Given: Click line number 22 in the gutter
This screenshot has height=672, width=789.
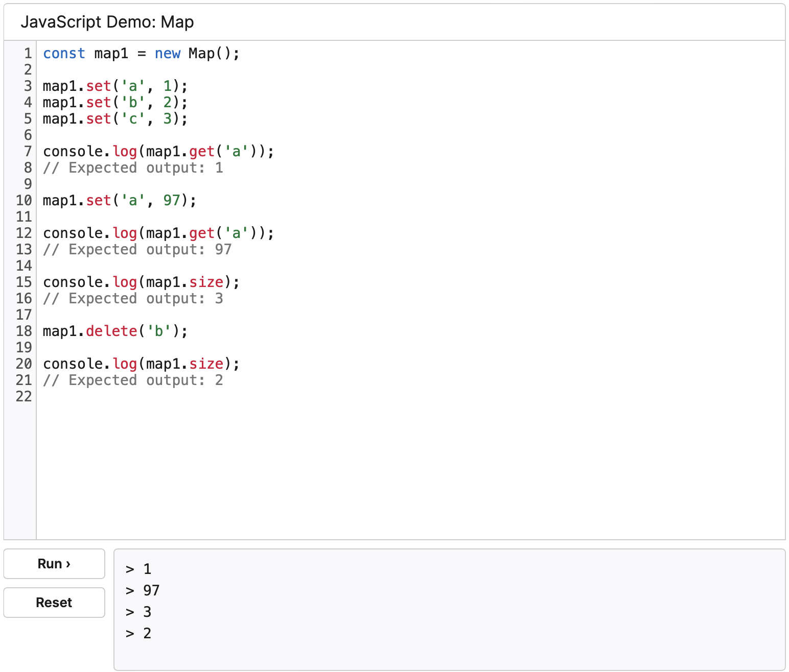Looking at the screenshot, I should pyautogui.click(x=24, y=397).
